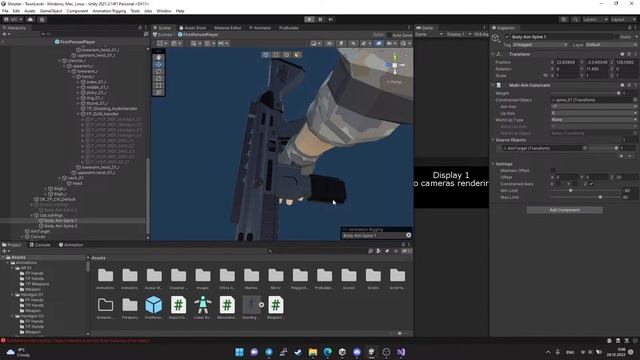Open the Aim Axis dropdown
The image size is (640, 360).
(x=594, y=107)
